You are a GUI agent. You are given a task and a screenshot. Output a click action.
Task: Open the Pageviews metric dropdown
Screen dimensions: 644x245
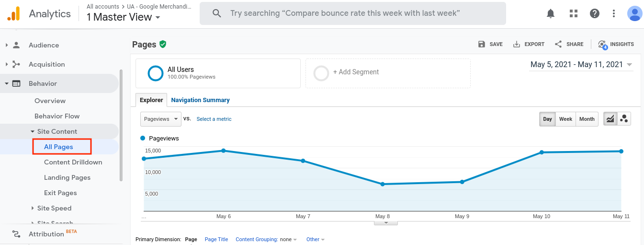pyautogui.click(x=161, y=119)
